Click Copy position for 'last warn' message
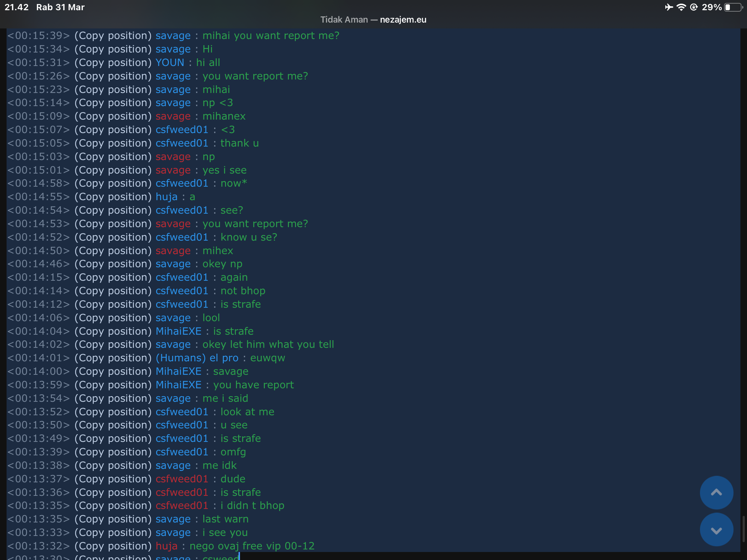747x560 pixels. (113, 519)
